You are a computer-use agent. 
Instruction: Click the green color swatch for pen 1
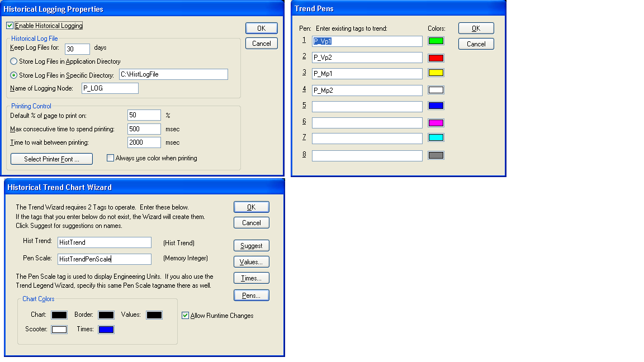click(435, 41)
